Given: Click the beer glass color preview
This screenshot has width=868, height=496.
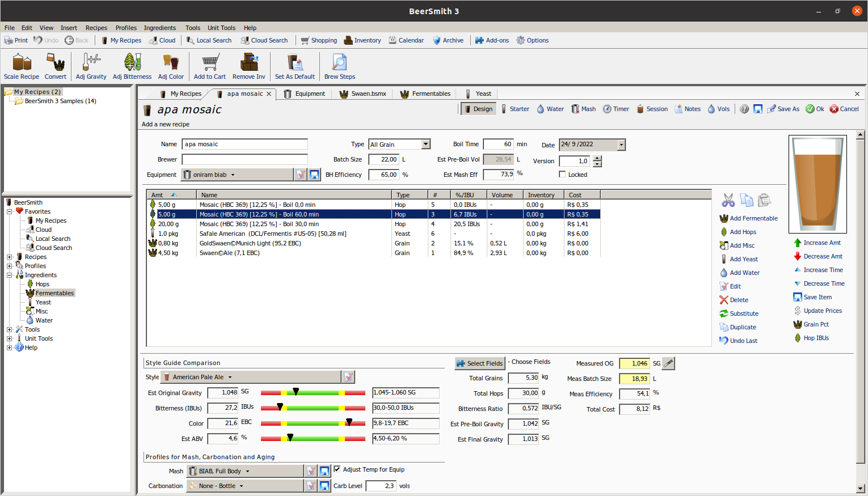Looking at the screenshot, I should (818, 184).
